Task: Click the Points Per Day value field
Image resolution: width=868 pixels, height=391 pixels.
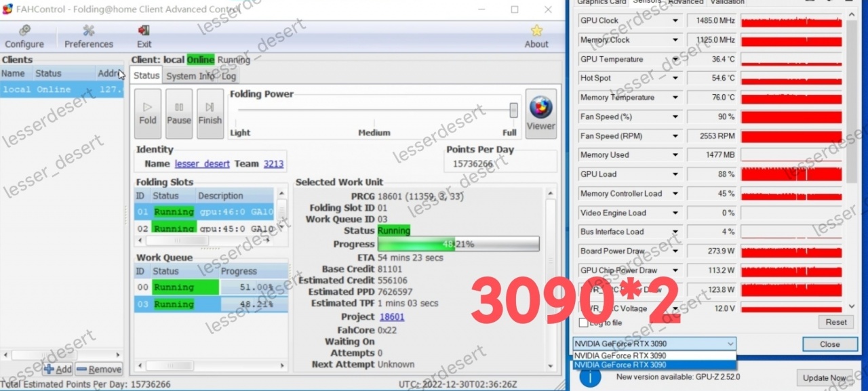Action: pyautogui.click(x=500, y=164)
